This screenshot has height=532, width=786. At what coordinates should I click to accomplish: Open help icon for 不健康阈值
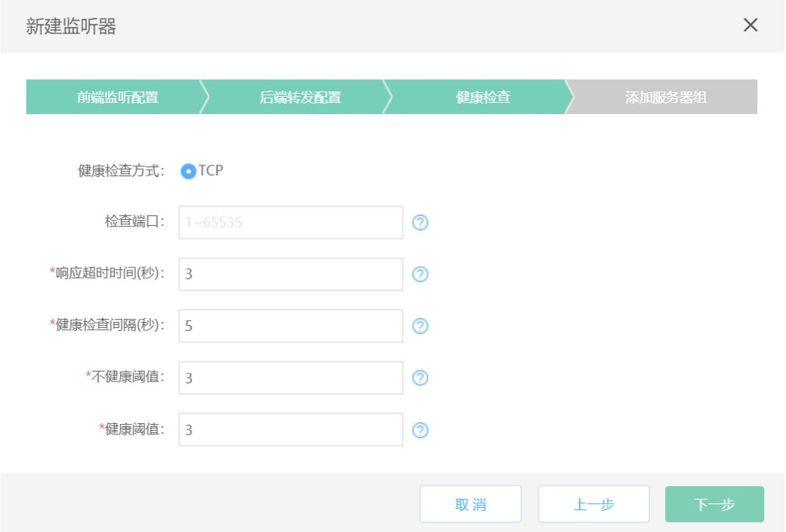(x=420, y=378)
